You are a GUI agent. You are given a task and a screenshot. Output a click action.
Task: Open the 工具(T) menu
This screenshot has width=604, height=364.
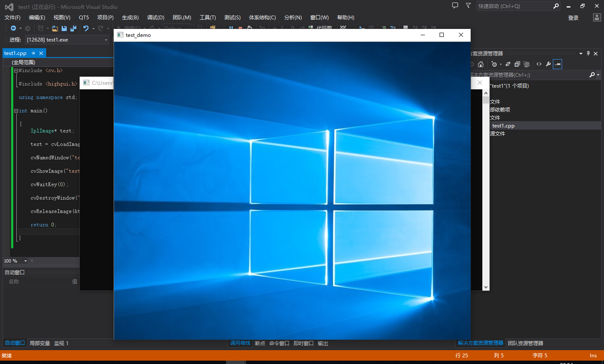point(208,17)
